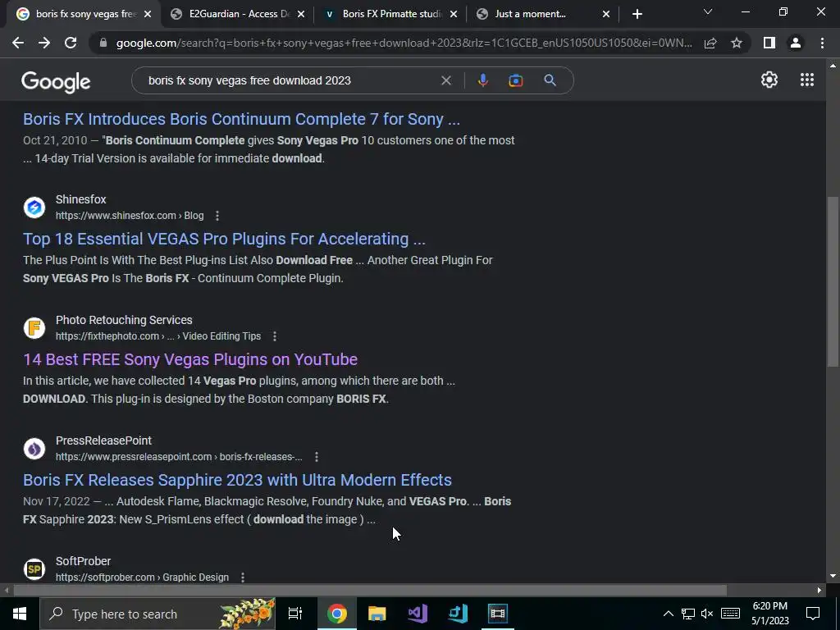
Task: Search by image with the camera icon
Action: [516, 80]
